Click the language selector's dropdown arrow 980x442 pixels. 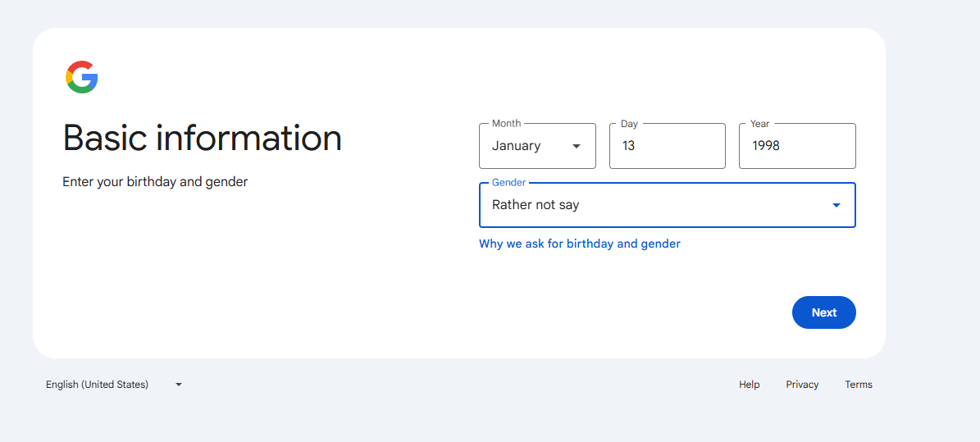pyautogui.click(x=179, y=385)
